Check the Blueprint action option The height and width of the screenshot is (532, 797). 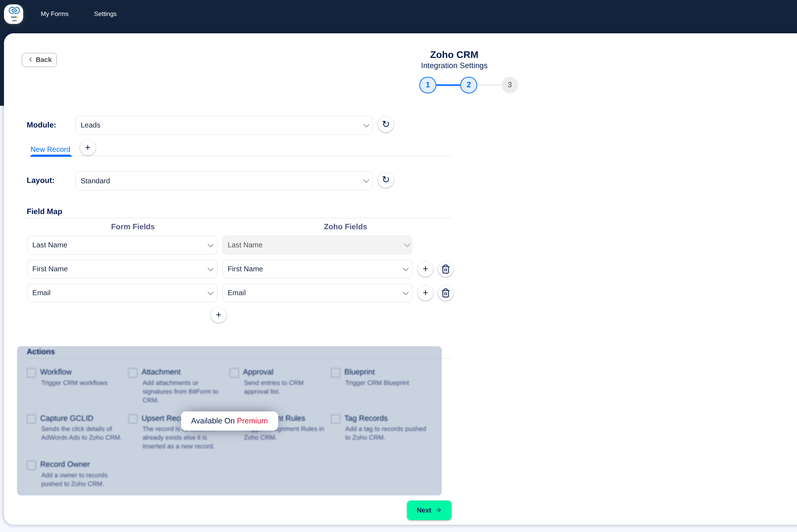click(336, 373)
